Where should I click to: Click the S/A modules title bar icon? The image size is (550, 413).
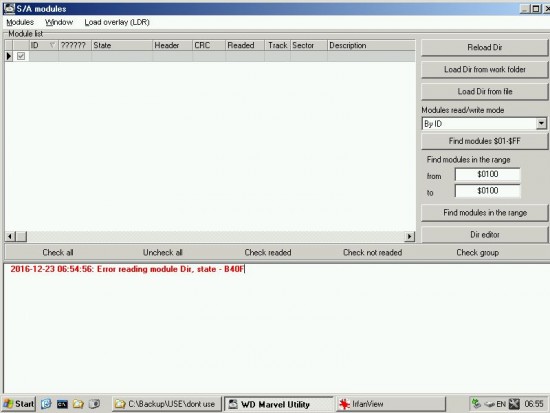pyautogui.click(x=9, y=8)
